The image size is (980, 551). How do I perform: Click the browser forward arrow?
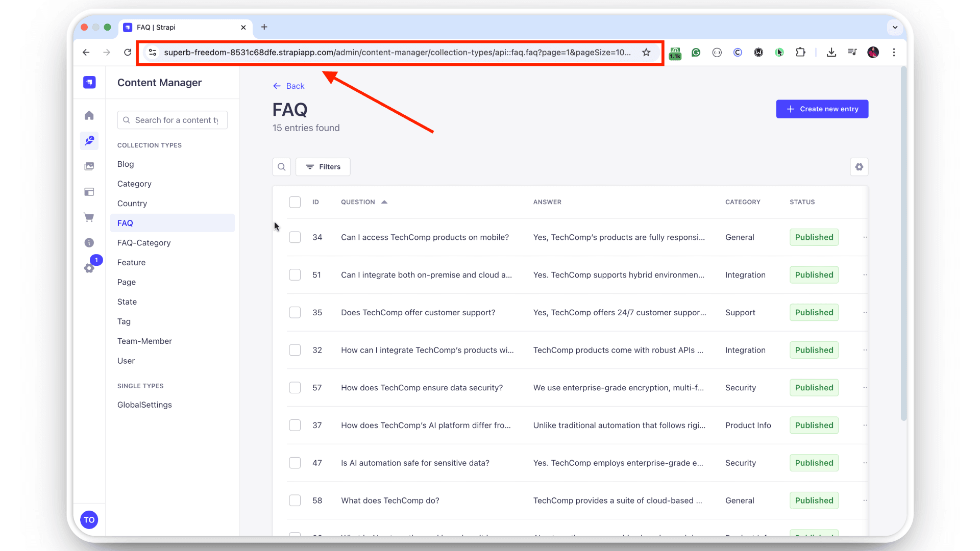[x=106, y=53]
